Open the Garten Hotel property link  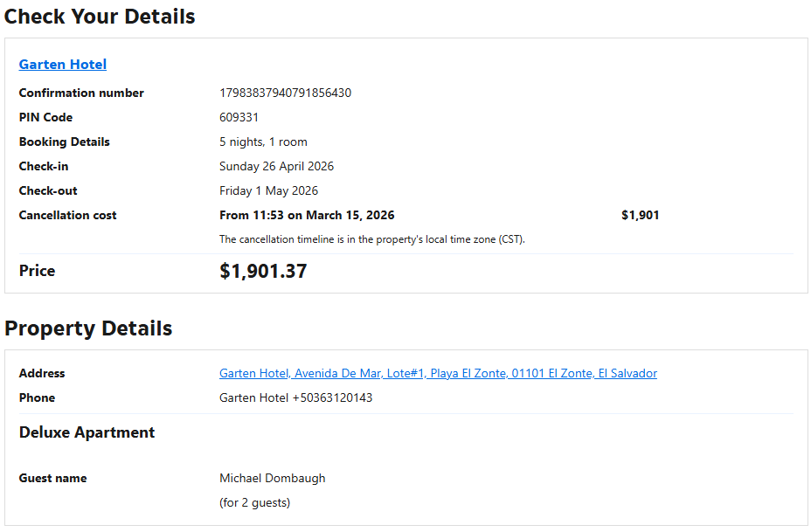[x=63, y=65]
